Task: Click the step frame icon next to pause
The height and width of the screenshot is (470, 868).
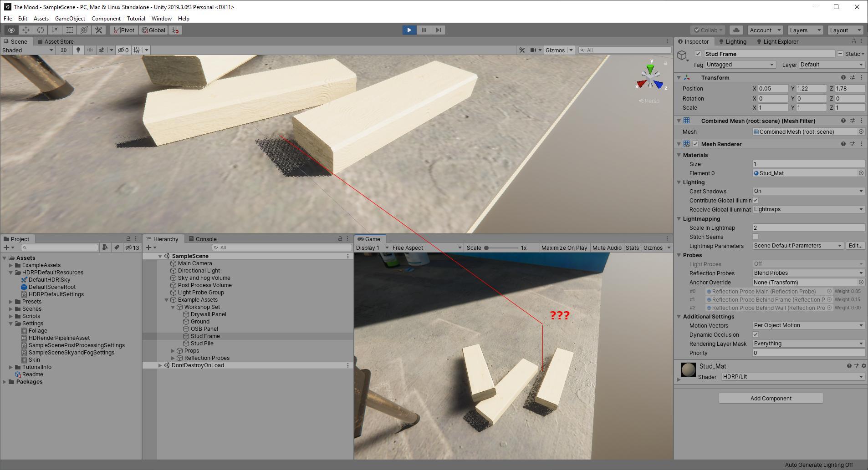Action: pos(438,30)
